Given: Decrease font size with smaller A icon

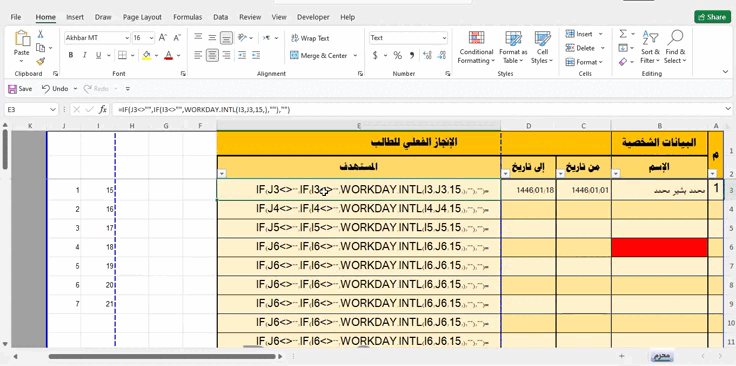Looking at the screenshot, I should pyautogui.click(x=177, y=38).
